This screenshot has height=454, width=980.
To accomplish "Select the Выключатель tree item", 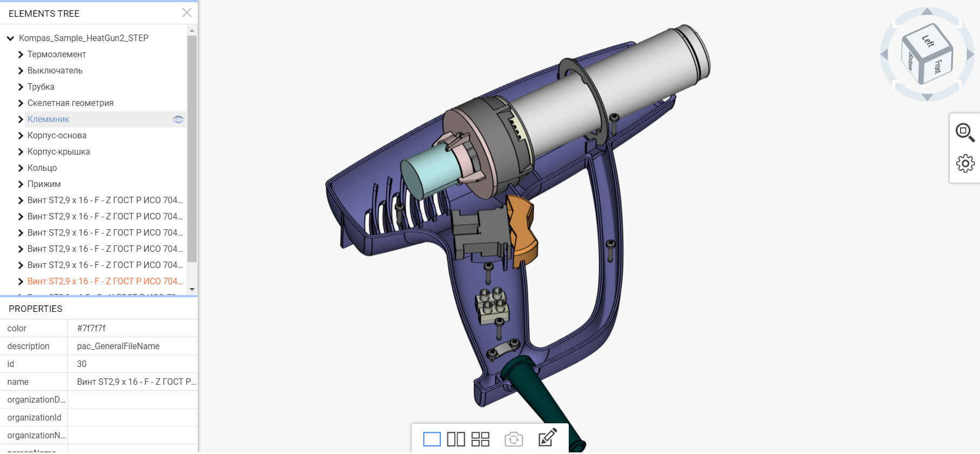I will (55, 71).
